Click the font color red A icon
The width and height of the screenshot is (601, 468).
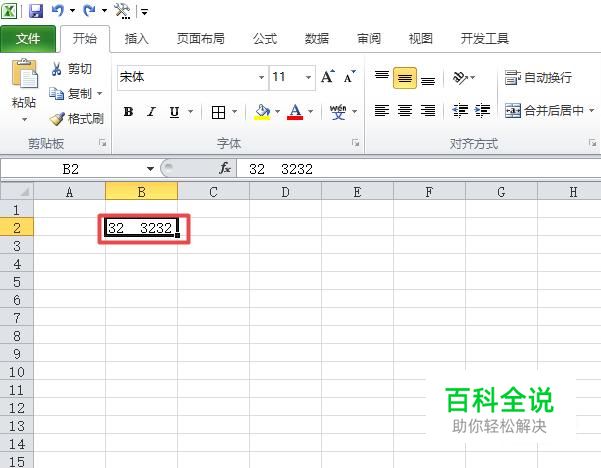(295, 112)
